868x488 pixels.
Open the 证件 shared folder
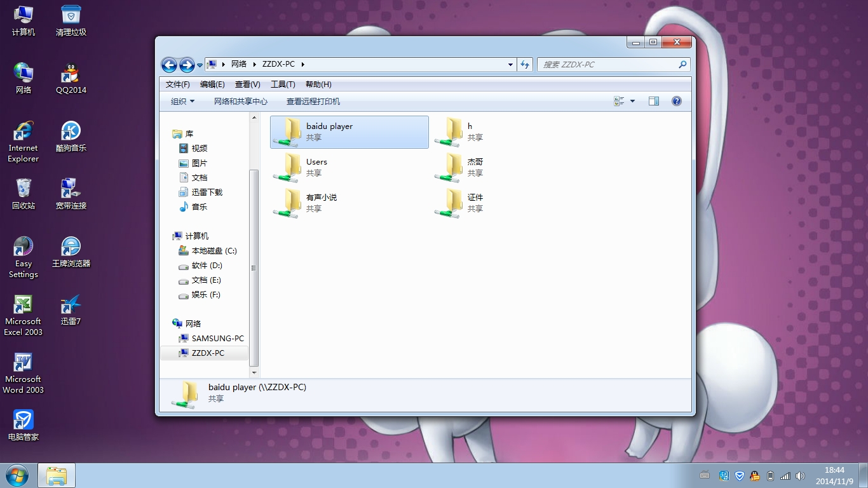click(x=512, y=203)
